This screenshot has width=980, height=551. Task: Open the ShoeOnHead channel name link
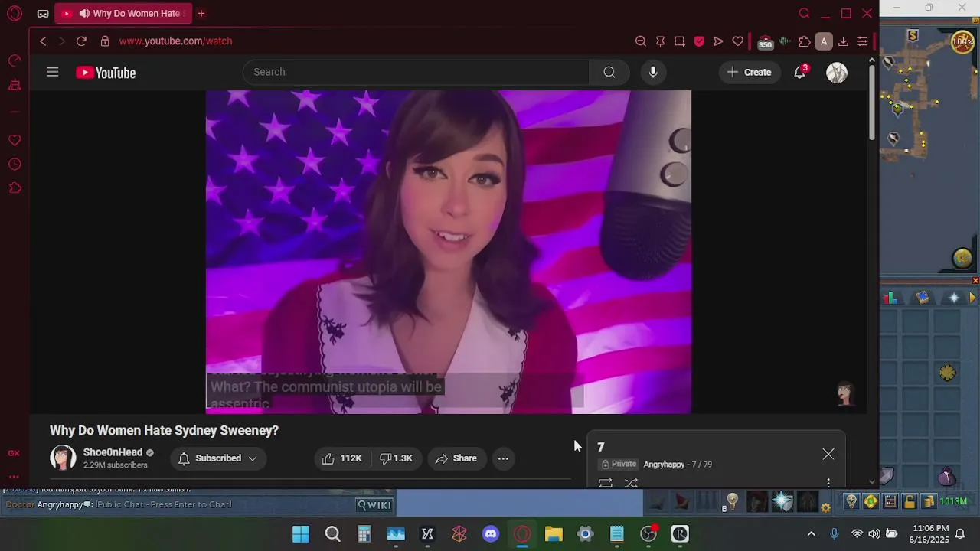[113, 452]
